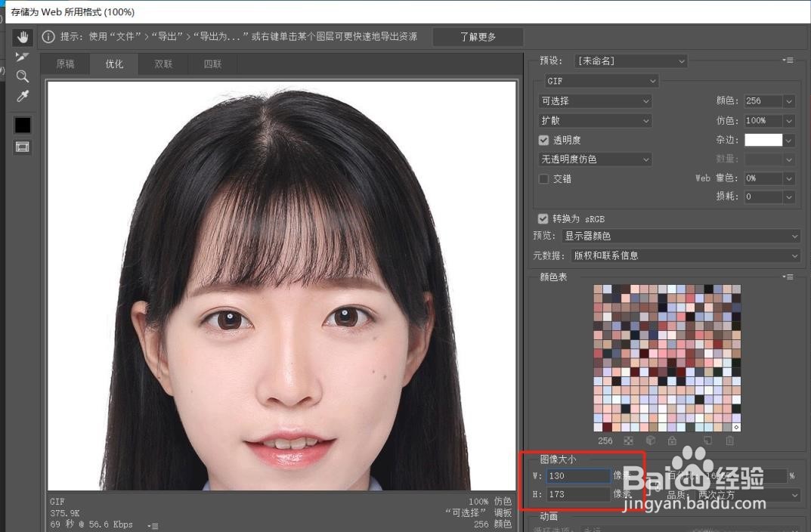Lock selected colors in the color table
The height and width of the screenshot is (532, 811).
click(671, 441)
